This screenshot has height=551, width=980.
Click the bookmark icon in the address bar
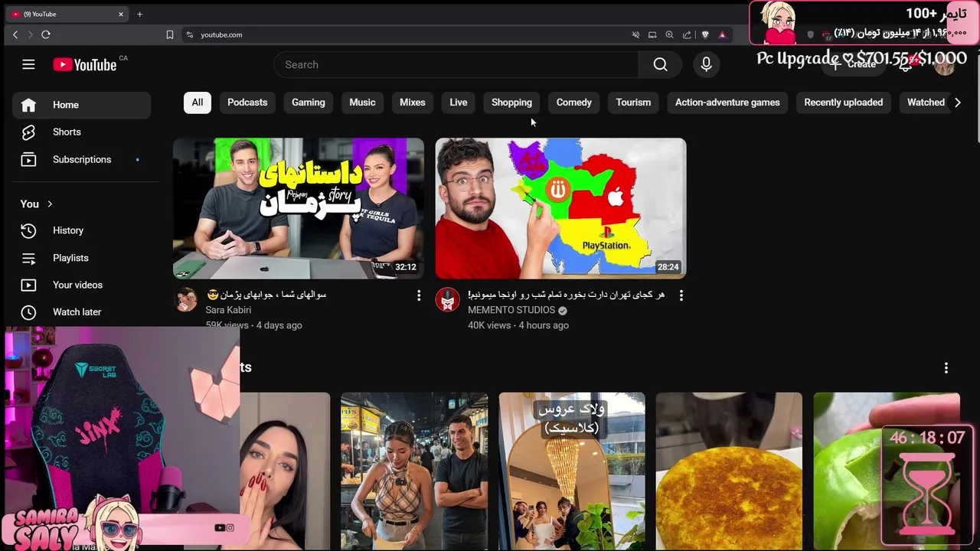pyautogui.click(x=170, y=34)
